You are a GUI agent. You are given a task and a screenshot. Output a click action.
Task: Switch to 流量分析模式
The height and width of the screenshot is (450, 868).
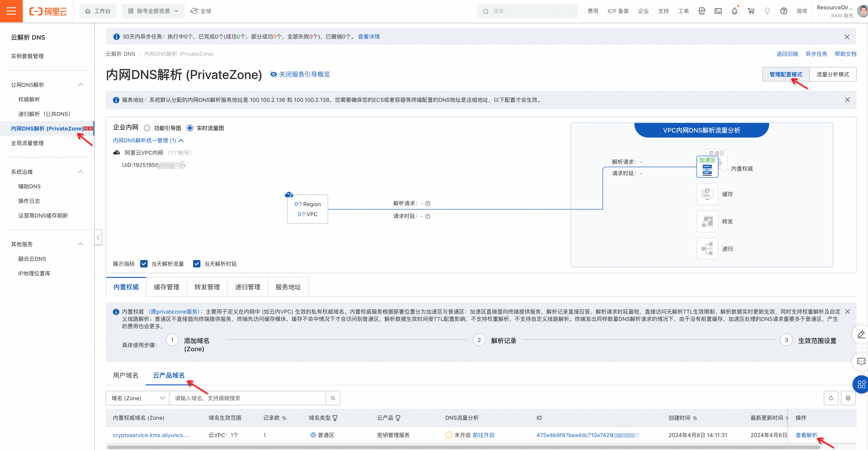click(833, 74)
